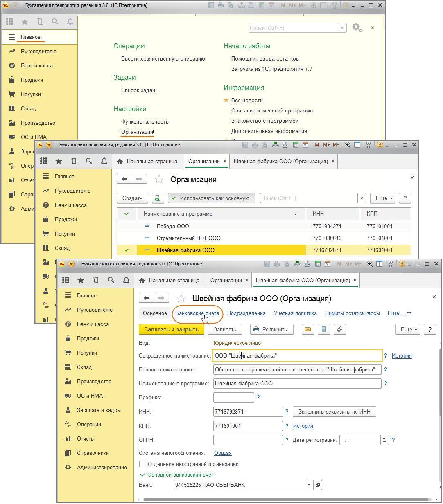
Task: Open calendar icon in front window title bar
Action: [x=328, y=264]
